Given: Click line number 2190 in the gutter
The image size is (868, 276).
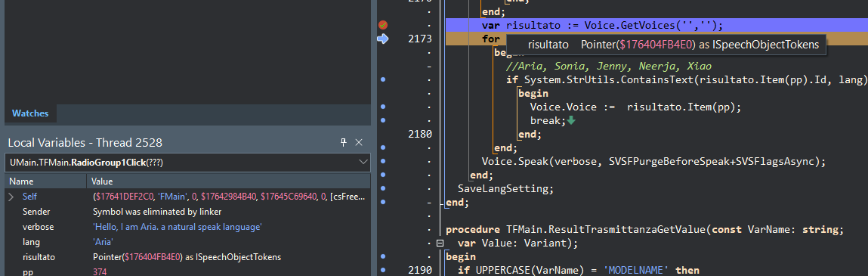Looking at the screenshot, I should tap(419, 270).
